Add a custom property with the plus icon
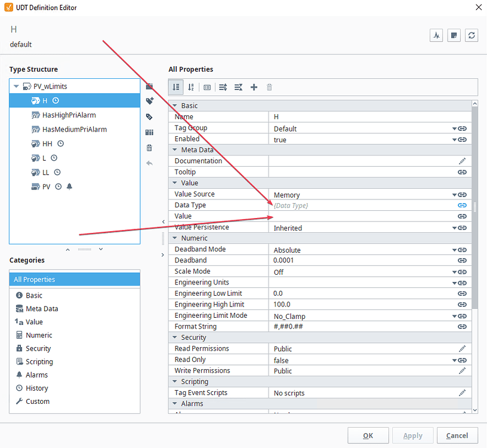The height and width of the screenshot is (448, 487). click(x=254, y=87)
